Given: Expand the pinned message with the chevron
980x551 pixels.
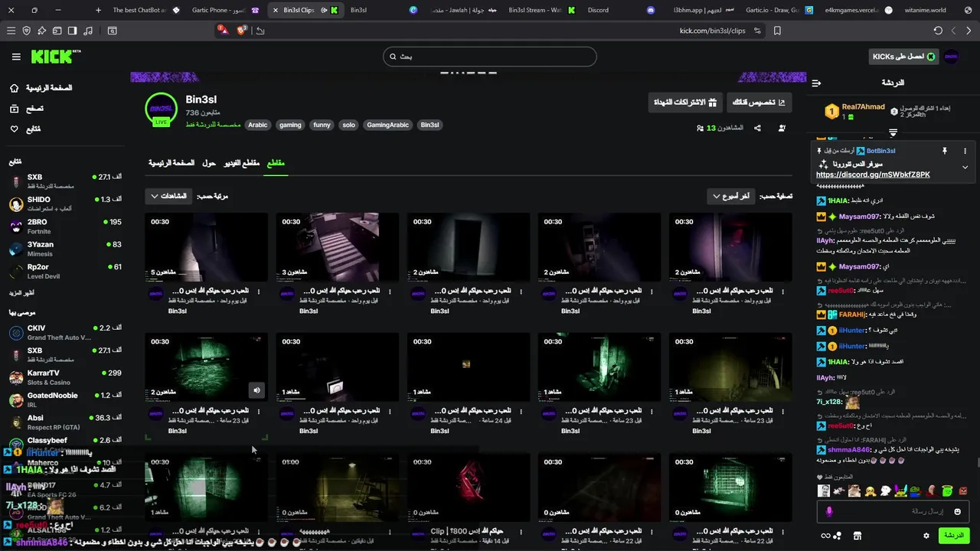Looking at the screenshot, I should click(965, 167).
